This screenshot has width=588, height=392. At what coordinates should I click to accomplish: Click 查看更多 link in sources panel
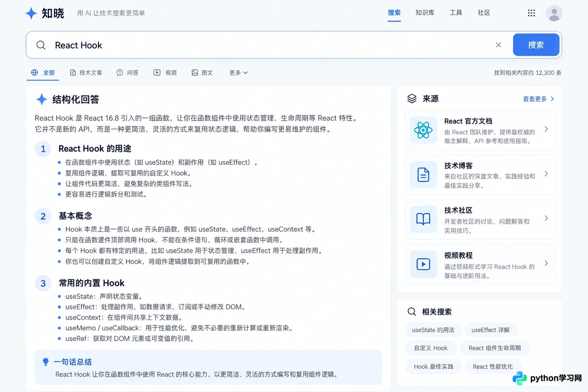[539, 99]
